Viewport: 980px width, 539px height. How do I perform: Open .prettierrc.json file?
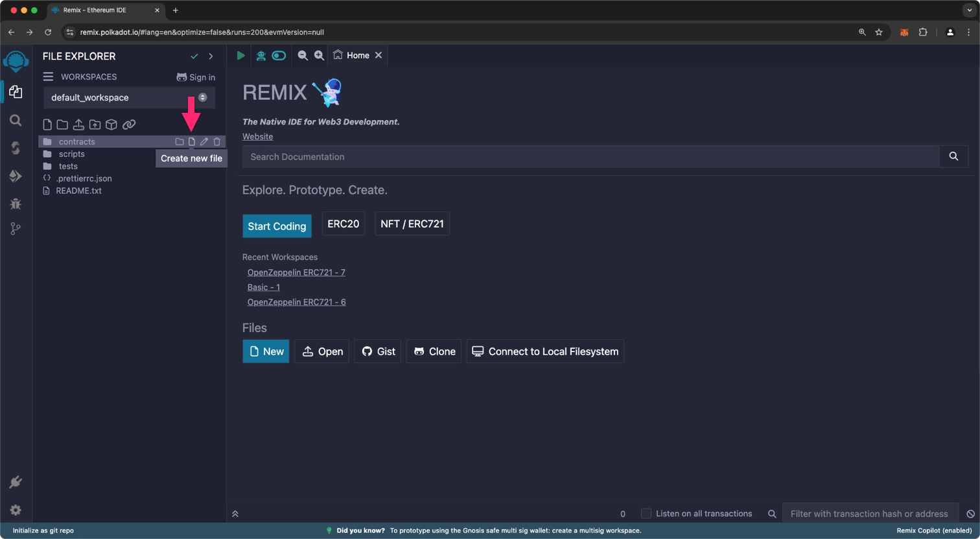(84, 178)
